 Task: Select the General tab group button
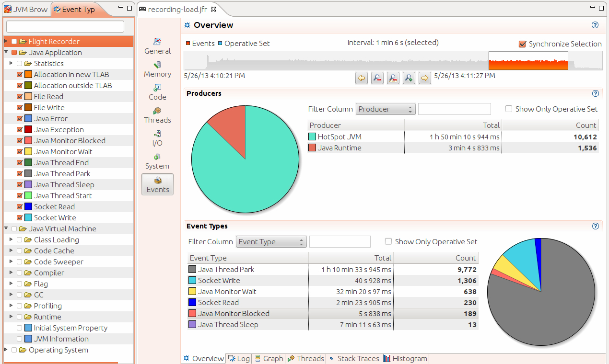(157, 46)
